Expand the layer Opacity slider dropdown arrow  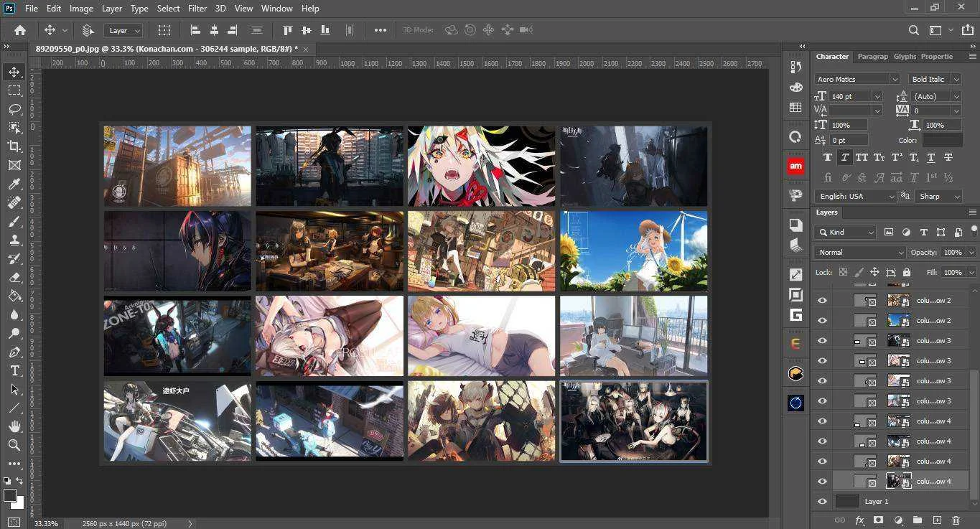tap(971, 253)
